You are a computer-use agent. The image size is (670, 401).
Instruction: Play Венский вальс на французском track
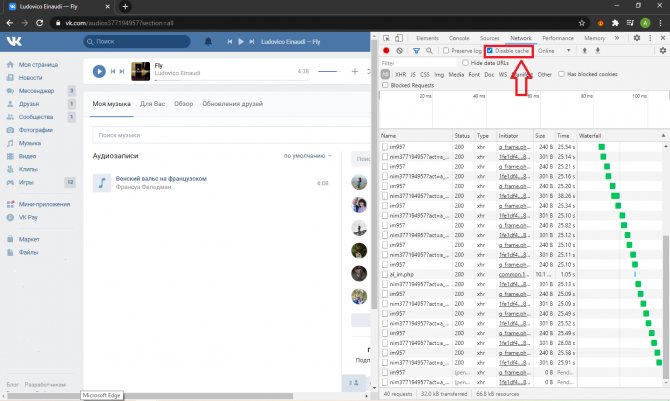102,183
